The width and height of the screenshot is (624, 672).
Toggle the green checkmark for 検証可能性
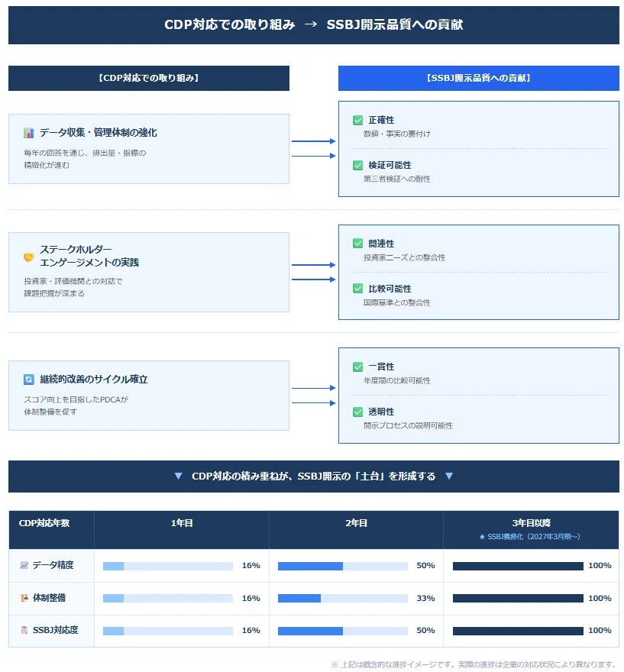358,165
